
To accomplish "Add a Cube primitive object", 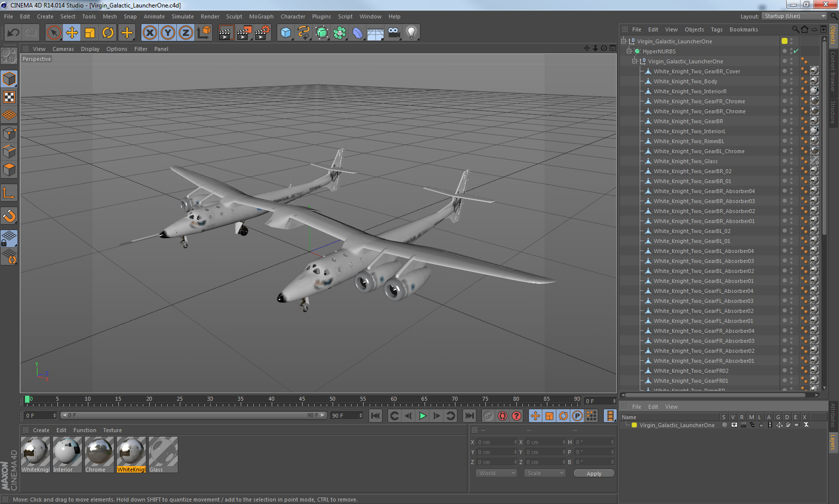I will [286, 33].
